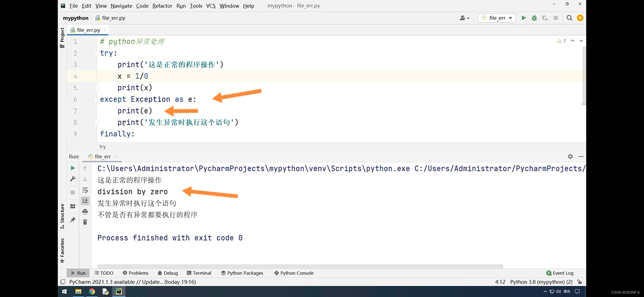Expand the file_err run configuration dropdown
The image size is (644, 297).
(x=510, y=18)
